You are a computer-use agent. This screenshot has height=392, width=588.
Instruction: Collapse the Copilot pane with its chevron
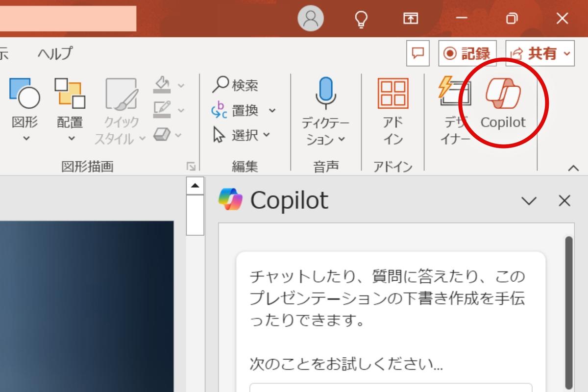click(529, 201)
